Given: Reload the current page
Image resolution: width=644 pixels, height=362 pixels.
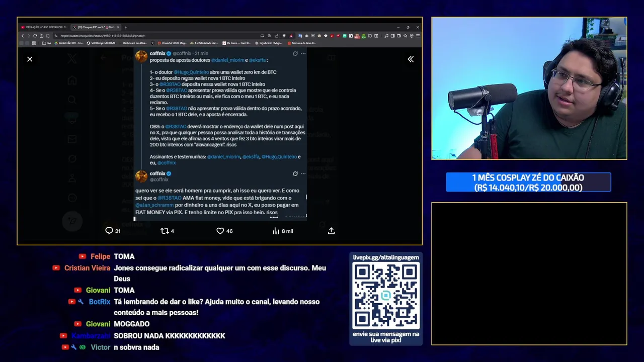Looking at the screenshot, I should 35,36.
